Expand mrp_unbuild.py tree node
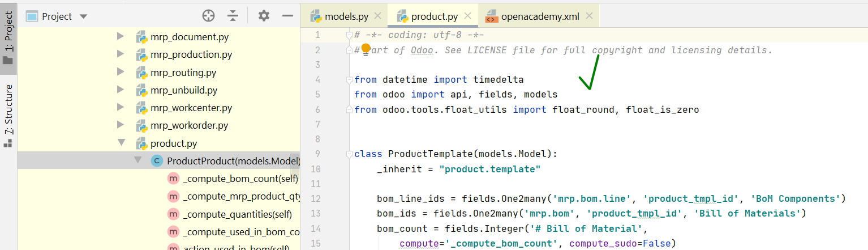The height and width of the screenshot is (250, 868). [x=120, y=90]
